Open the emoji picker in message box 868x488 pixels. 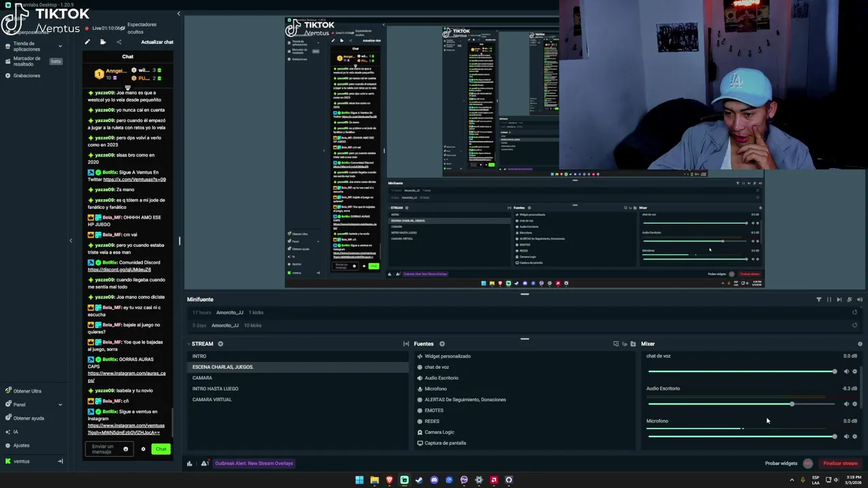125,449
